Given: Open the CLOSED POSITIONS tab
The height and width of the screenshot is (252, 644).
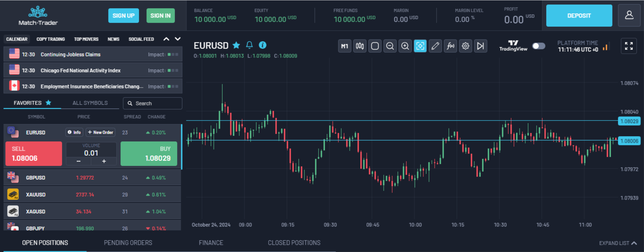Looking at the screenshot, I should point(294,243).
